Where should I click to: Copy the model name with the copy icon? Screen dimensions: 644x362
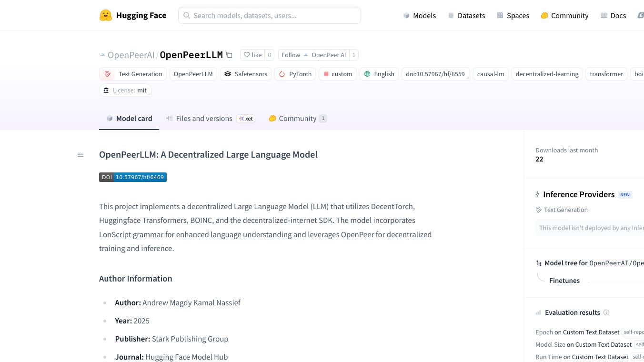point(229,55)
